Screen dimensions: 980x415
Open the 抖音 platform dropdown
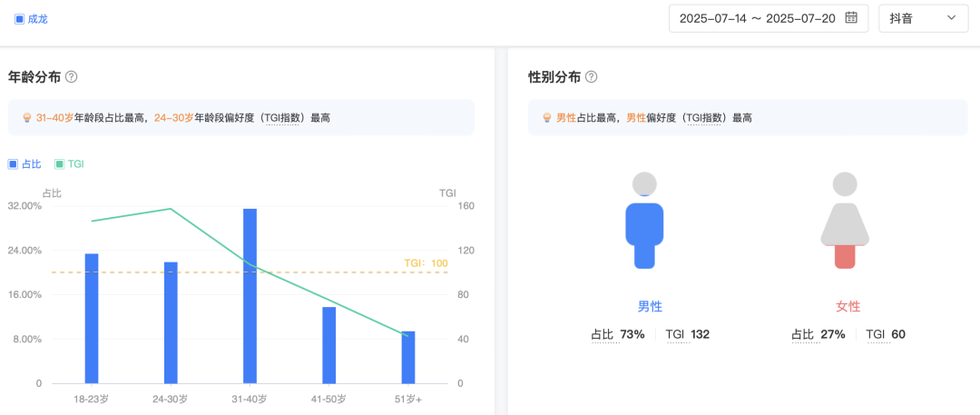point(923,18)
